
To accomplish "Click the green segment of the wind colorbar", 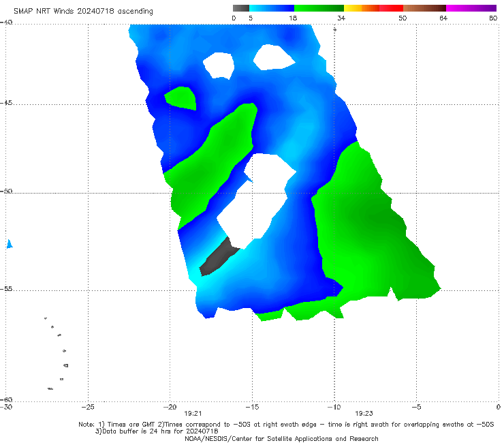I will pos(319,8).
